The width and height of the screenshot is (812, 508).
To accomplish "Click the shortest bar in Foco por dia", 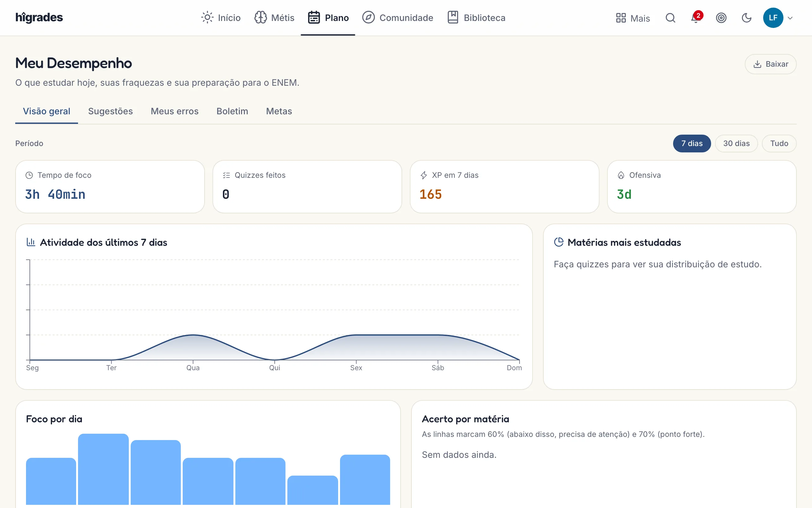I will 313,490.
